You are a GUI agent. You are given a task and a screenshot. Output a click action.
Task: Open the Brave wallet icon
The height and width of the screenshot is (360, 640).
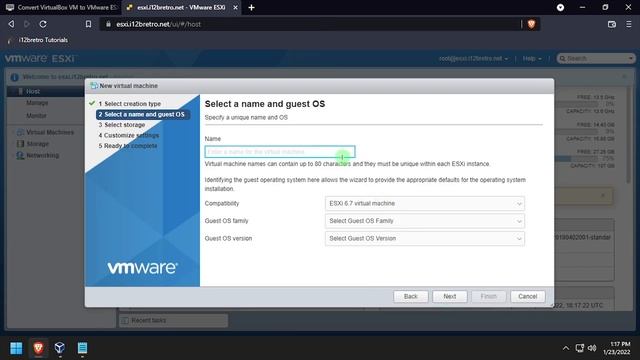[611, 24]
